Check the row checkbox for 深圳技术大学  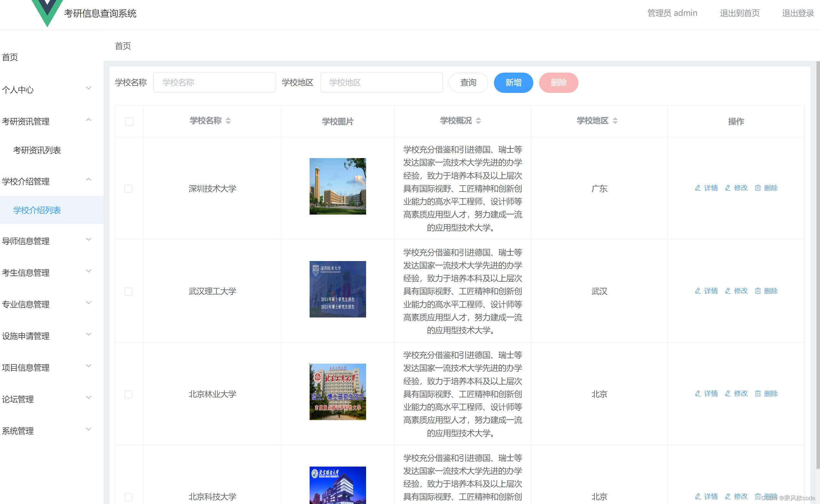click(128, 188)
